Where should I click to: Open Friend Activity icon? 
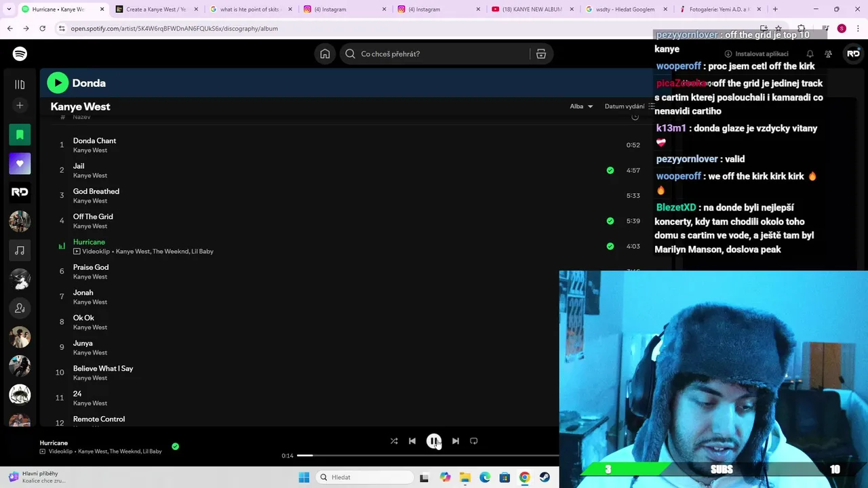point(828,54)
